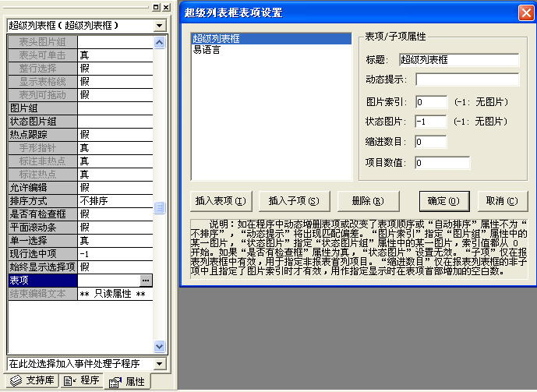This screenshot has height=392, width=537.
Task: Toggle the 单一选择 property value
Action: click(115, 241)
